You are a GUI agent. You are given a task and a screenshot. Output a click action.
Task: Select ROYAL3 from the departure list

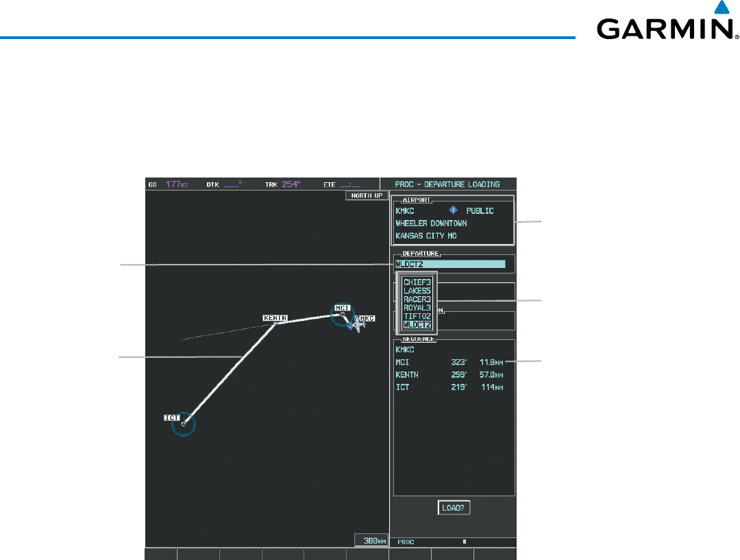coord(417,308)
